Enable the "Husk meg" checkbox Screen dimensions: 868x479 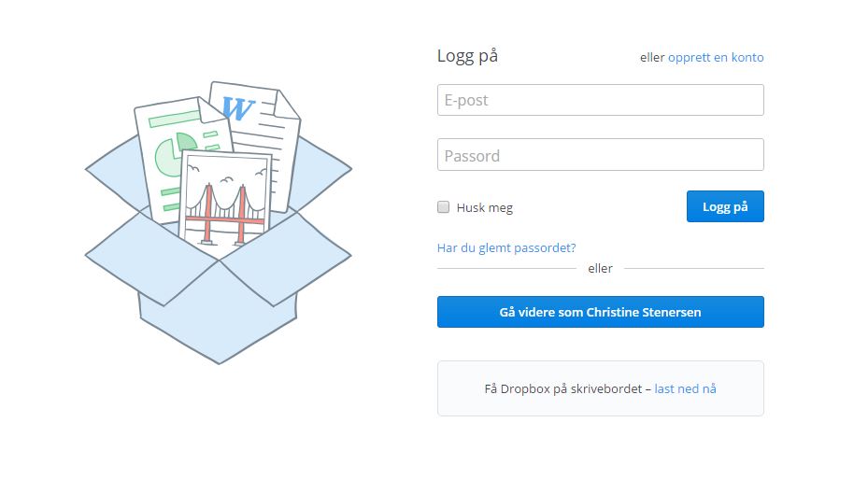(x=444, y=207)
